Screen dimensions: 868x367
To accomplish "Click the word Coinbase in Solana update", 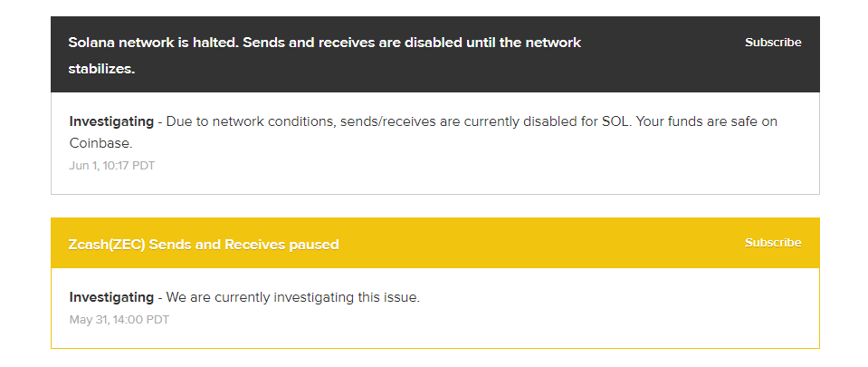I will [x=100, y=143].
